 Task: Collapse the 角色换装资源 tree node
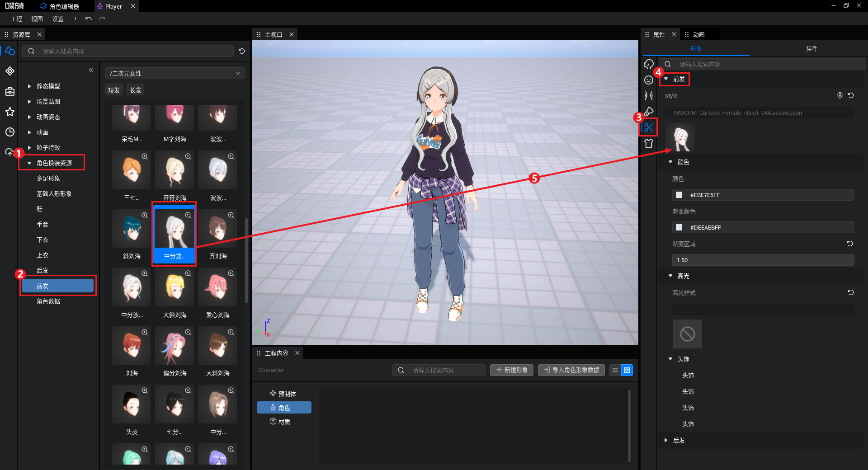29,163
